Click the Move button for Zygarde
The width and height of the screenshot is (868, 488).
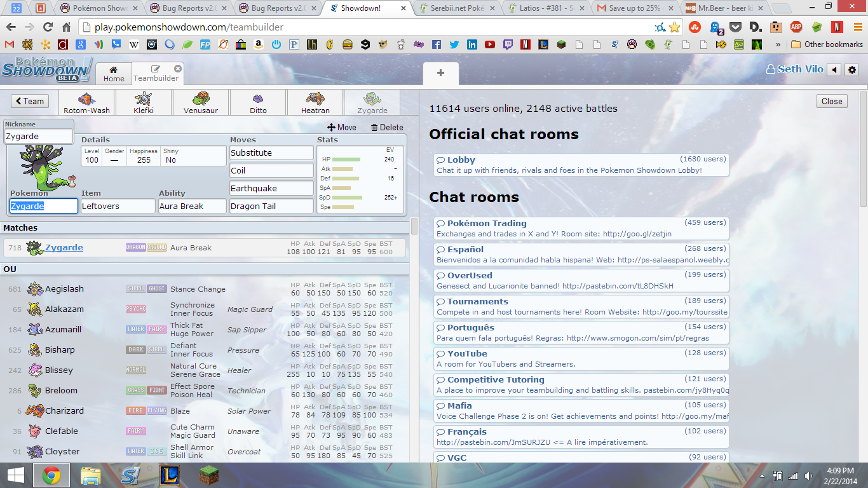point(342,127)
